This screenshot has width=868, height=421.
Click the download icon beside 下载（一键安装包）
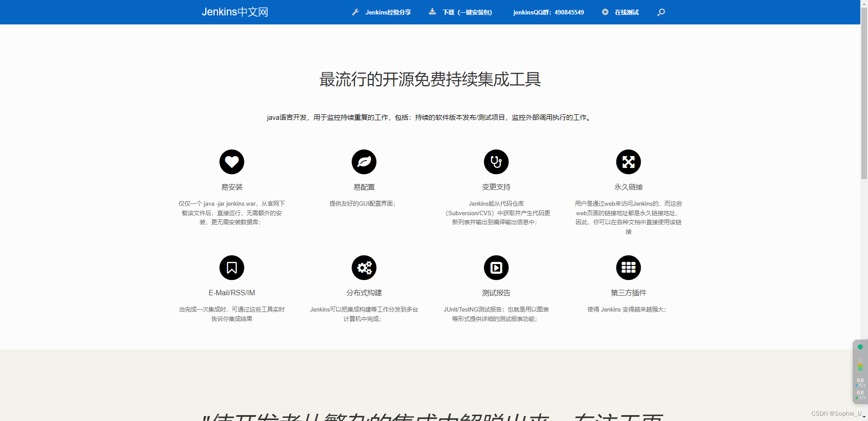click(432, 12)
